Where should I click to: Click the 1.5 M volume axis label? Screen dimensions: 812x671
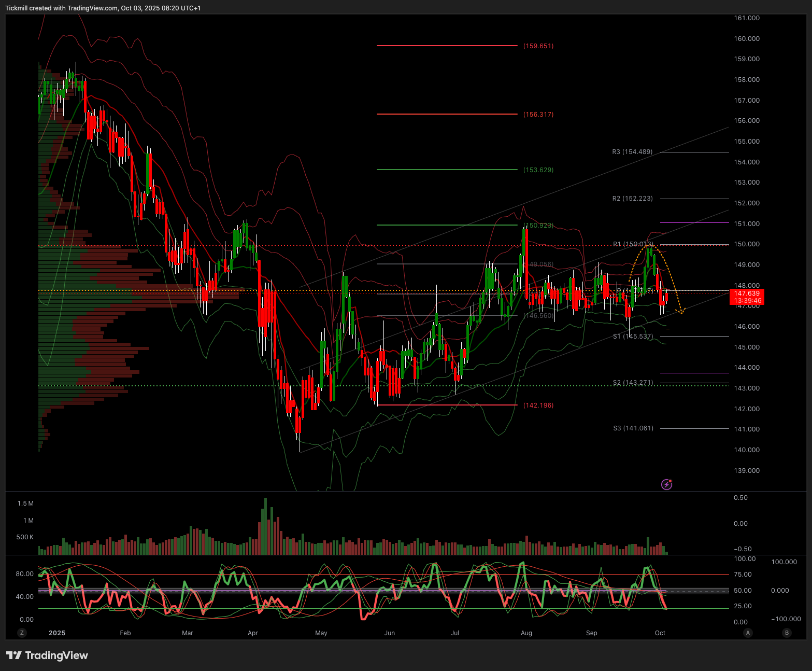[25, 504]
